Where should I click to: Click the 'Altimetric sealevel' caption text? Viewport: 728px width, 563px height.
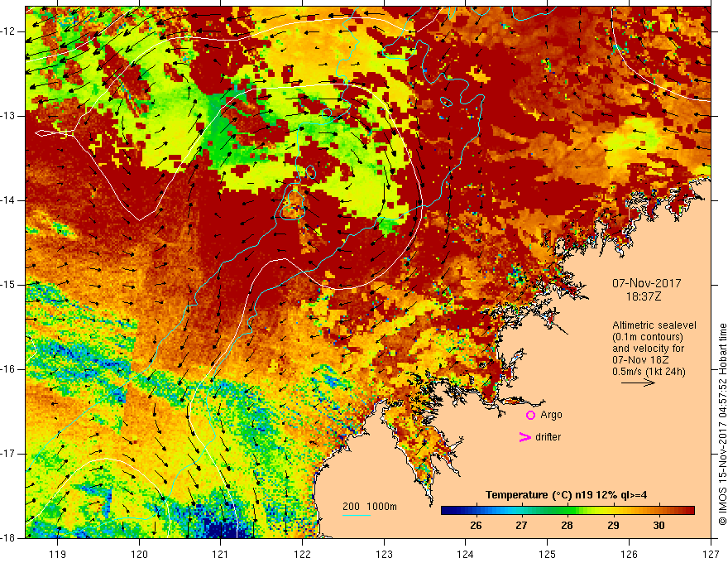(x=654, y=325)
